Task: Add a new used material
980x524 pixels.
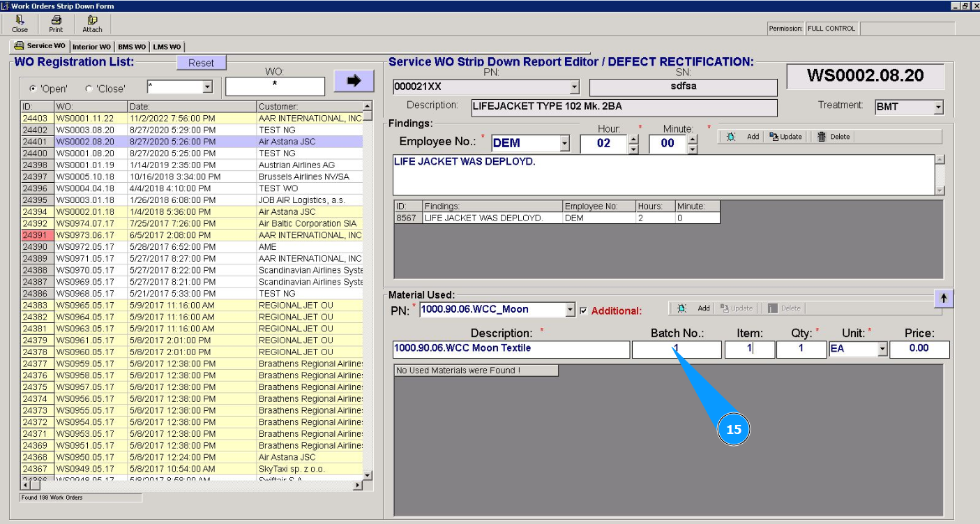Action: coord(695,308)
